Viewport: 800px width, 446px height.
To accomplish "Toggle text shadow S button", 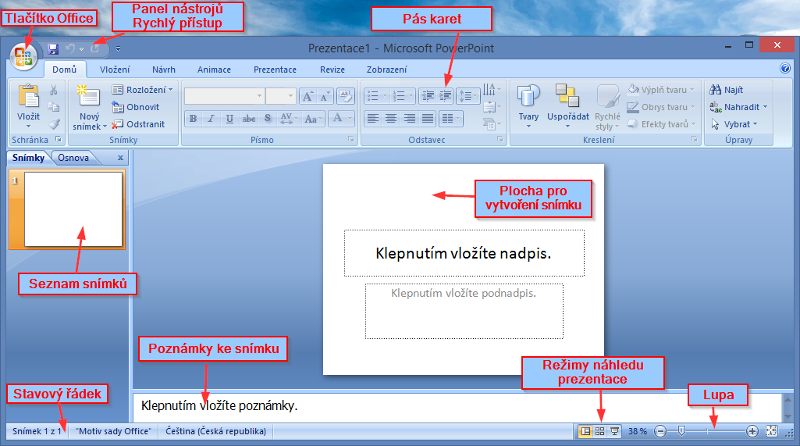I will [x=268, y=119].
